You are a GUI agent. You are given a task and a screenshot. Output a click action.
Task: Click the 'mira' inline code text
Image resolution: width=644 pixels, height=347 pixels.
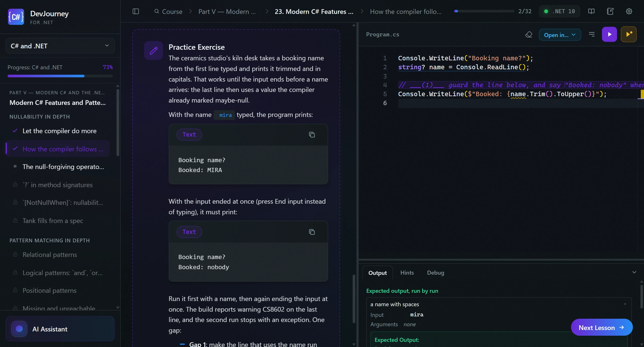(x=225, y=115)
